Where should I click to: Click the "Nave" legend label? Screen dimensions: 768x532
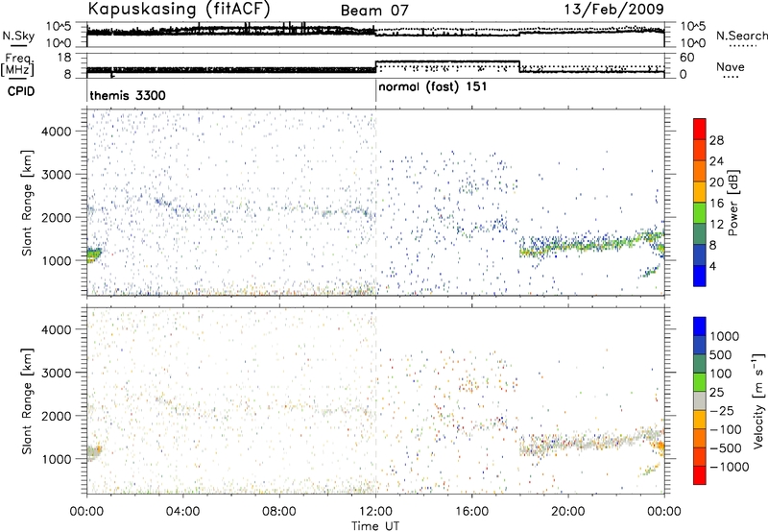pos(731,66)
